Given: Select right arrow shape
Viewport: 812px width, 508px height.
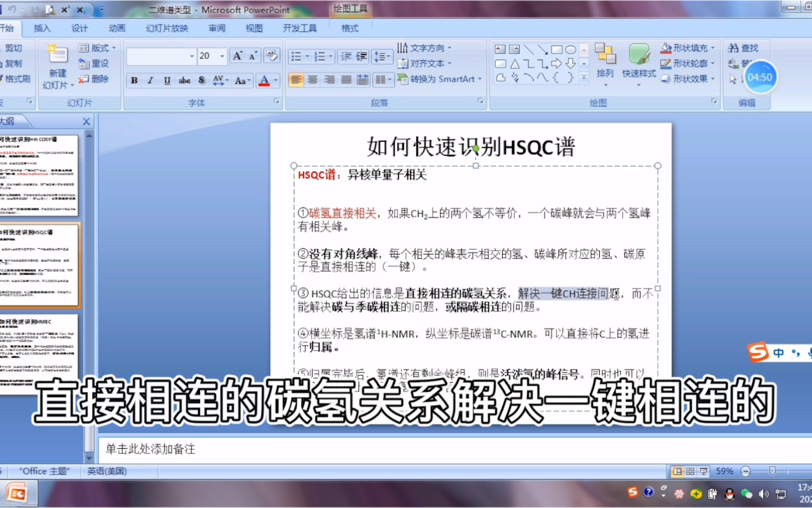Looking at the screenshot, I should coord(557,64).
